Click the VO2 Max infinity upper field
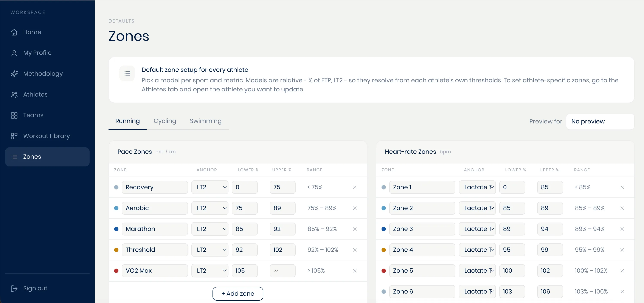 pos(282,271)
